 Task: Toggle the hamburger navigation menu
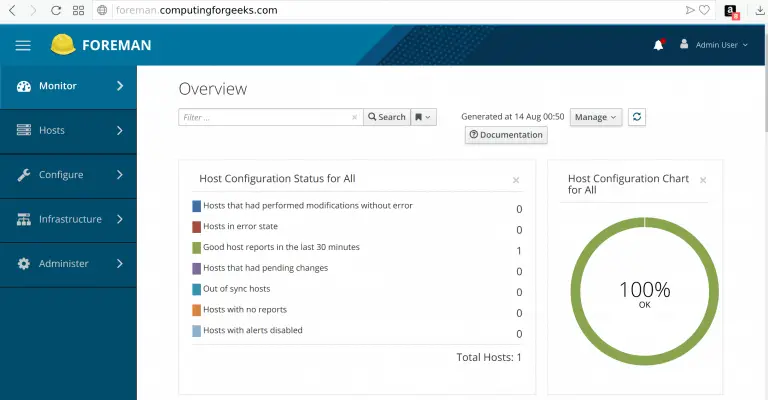(23, 45)
